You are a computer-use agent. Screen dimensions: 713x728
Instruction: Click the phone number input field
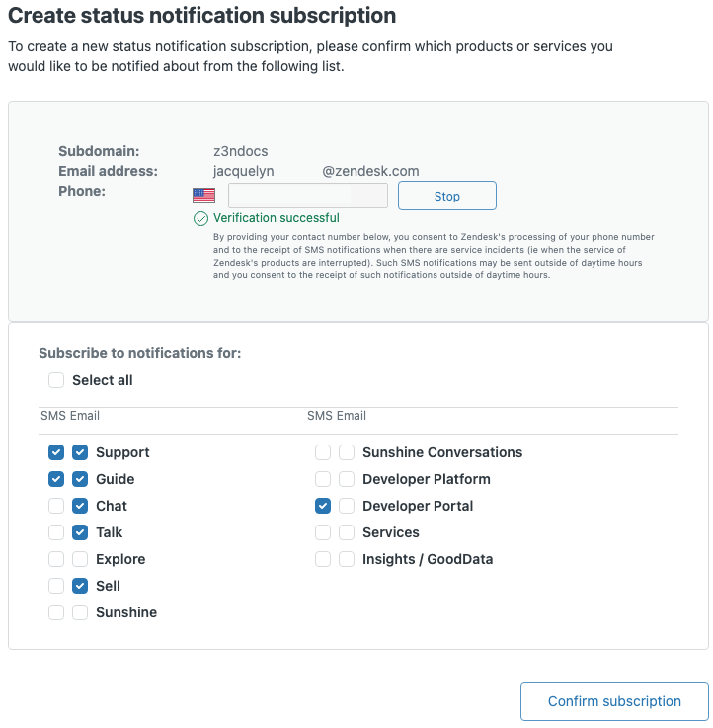point(307,196)
